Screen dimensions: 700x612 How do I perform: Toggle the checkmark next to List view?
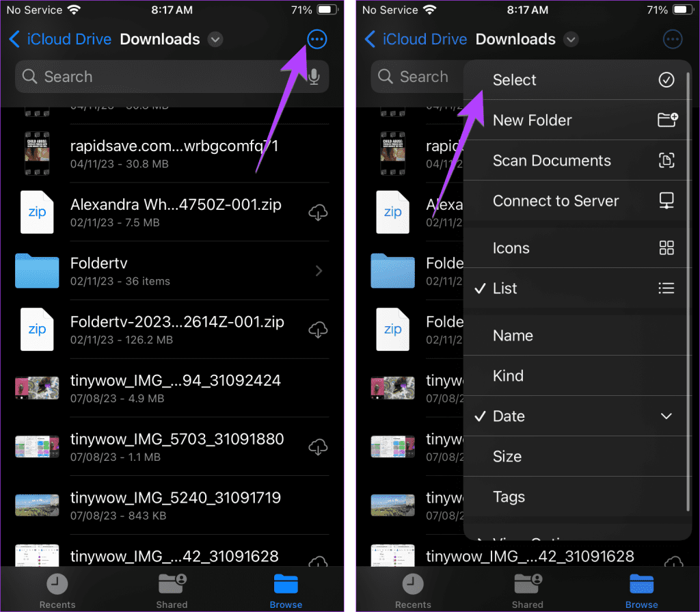coord(480,288)
